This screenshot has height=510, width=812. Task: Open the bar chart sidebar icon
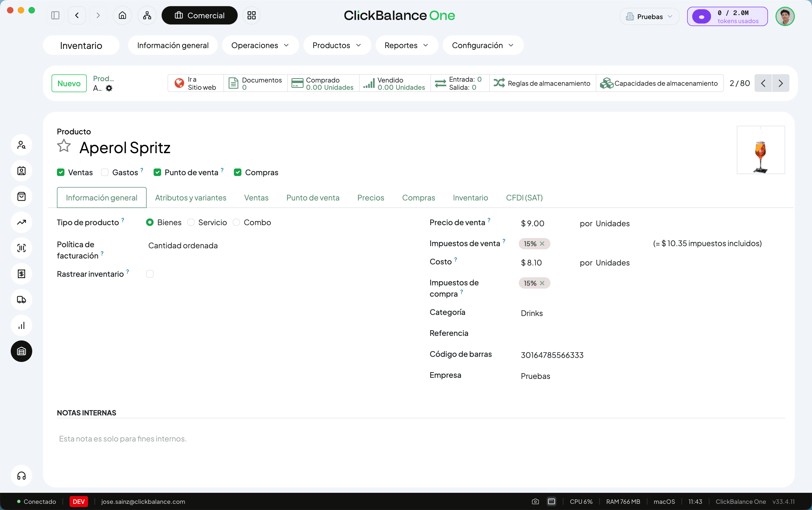pyautogui.click(x=21, y=325)
